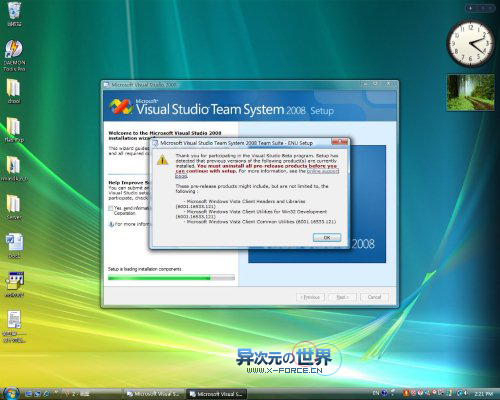Click the Switch Between Windows quick launch icon
This screenshot has height=400, width=500.
pyautogui.click(x=38, y=394)
